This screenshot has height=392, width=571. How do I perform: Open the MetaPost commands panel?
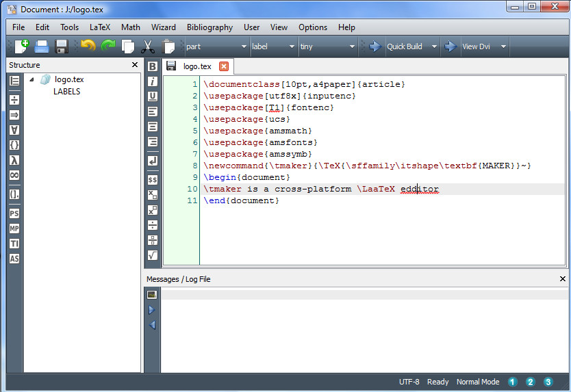click(14, 228)
